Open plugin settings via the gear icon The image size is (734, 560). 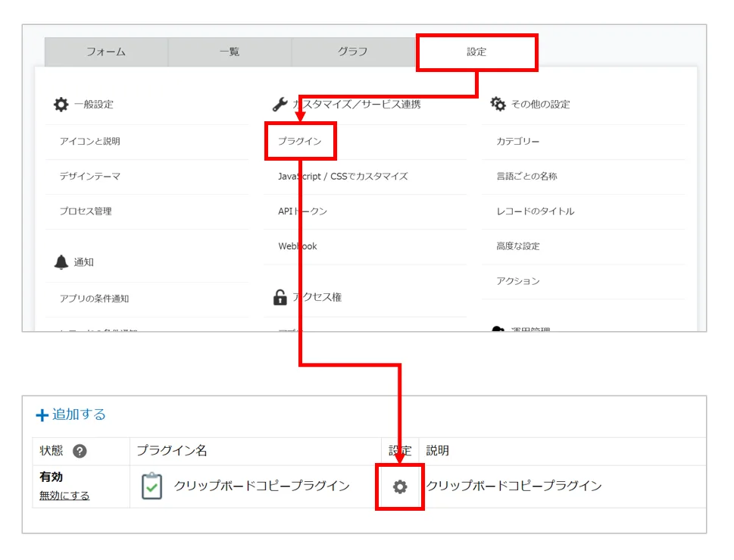(400, 487)
